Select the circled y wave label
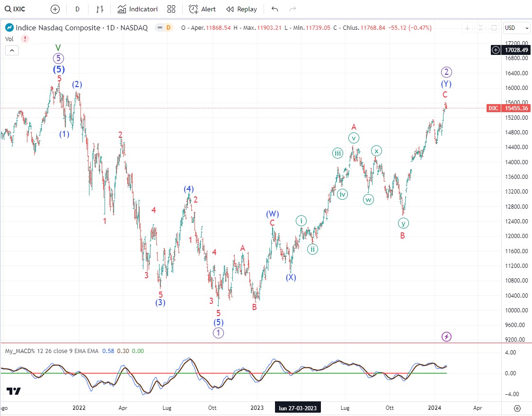 [403, 223]
